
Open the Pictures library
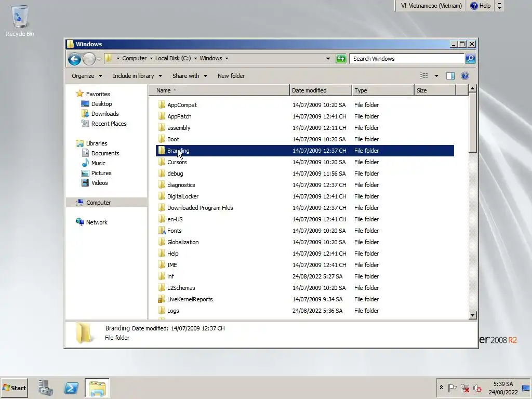(x=101, y=172)
